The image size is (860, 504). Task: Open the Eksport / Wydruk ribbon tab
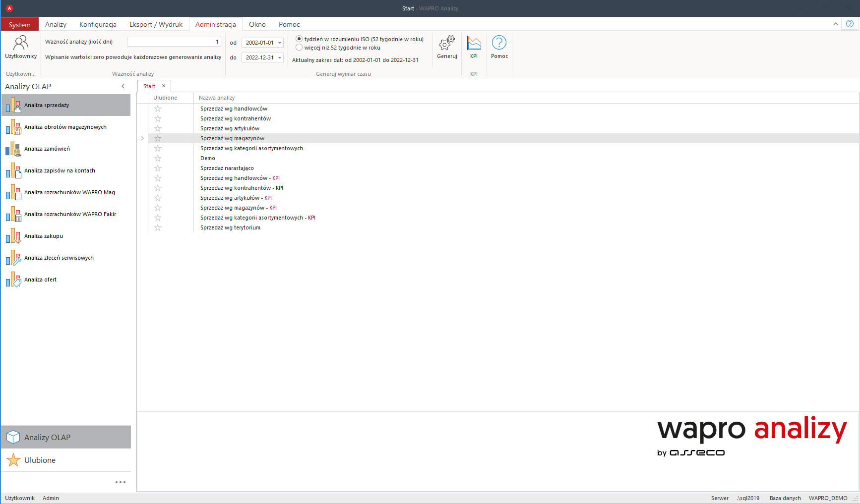click(156, 24)
